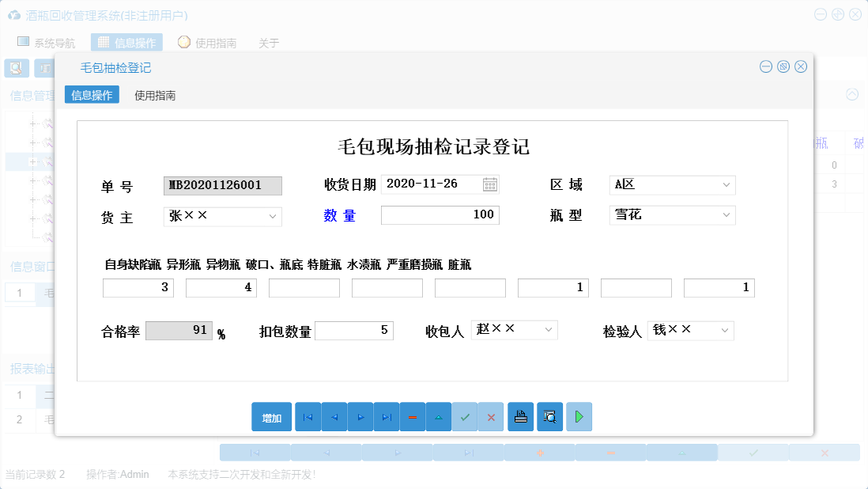Image resolution: width=868 pixels, height=489 pixels.
Task: Open the 瓶型 dropdown showing 雪花
Action: pos(725,214)
